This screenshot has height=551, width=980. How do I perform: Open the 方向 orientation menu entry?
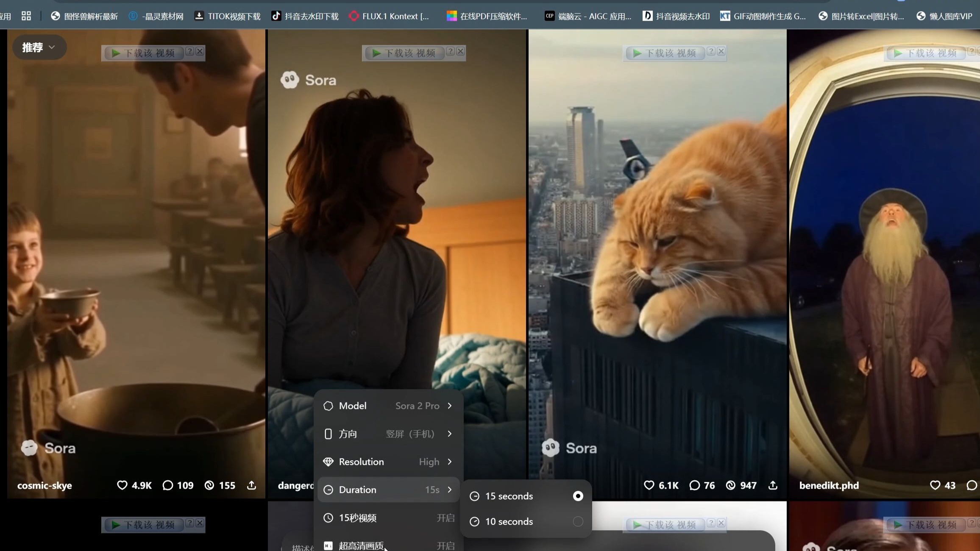(388, 434)
